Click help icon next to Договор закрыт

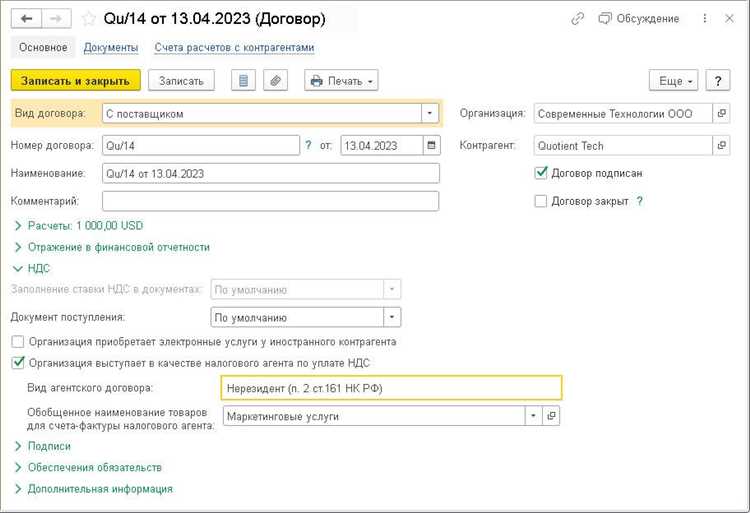click(640, 201)
